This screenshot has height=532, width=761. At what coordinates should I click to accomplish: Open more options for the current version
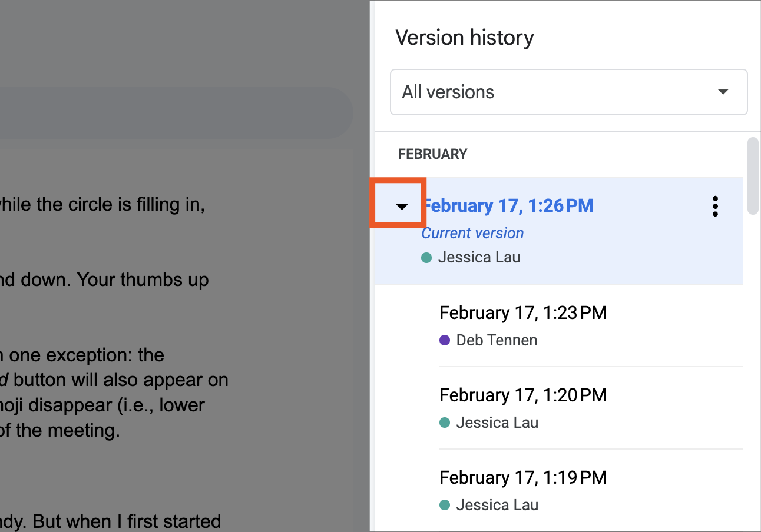pos(714,206)
